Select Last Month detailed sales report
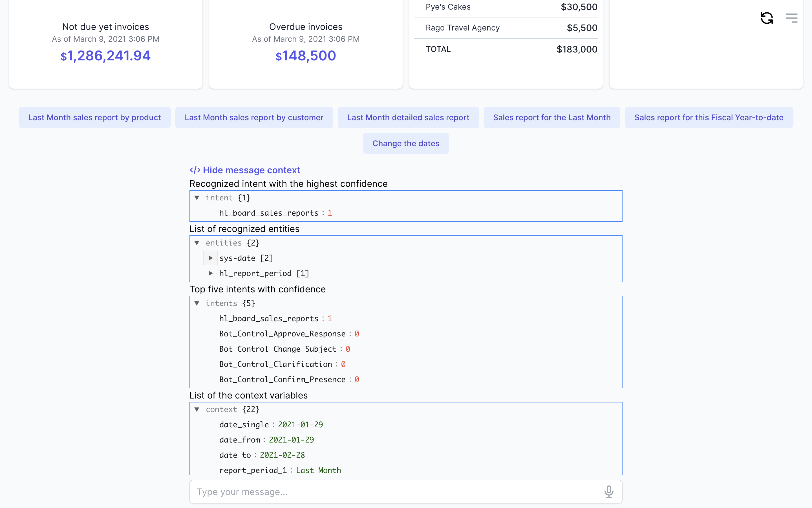This screenshot has width=812, height=508. (x=408, y=117)
